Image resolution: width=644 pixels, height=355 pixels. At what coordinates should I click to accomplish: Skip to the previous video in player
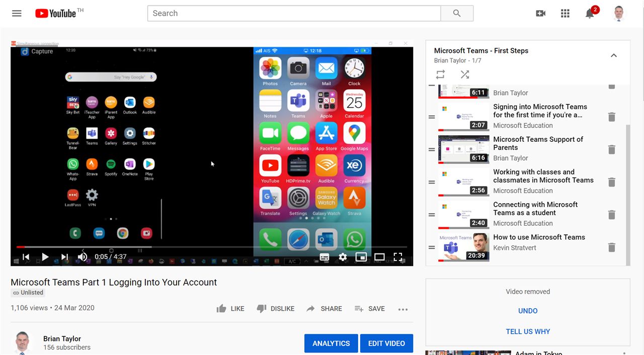(26, 257)
